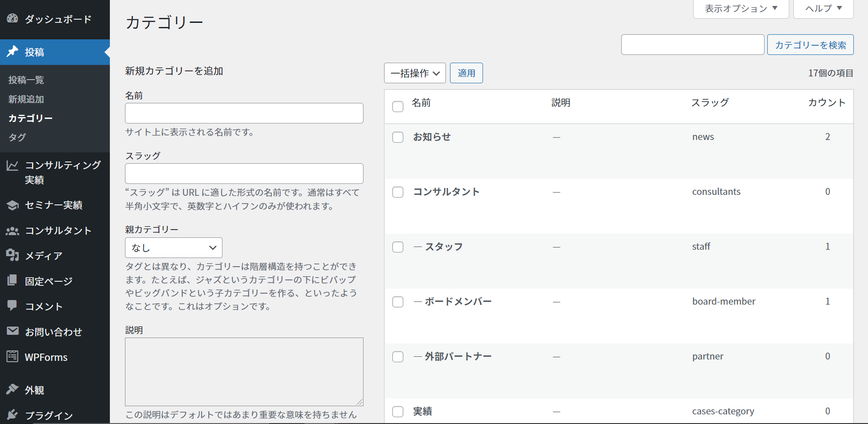Open 投稿一覧 in the posts submenu

pos(26,80)
